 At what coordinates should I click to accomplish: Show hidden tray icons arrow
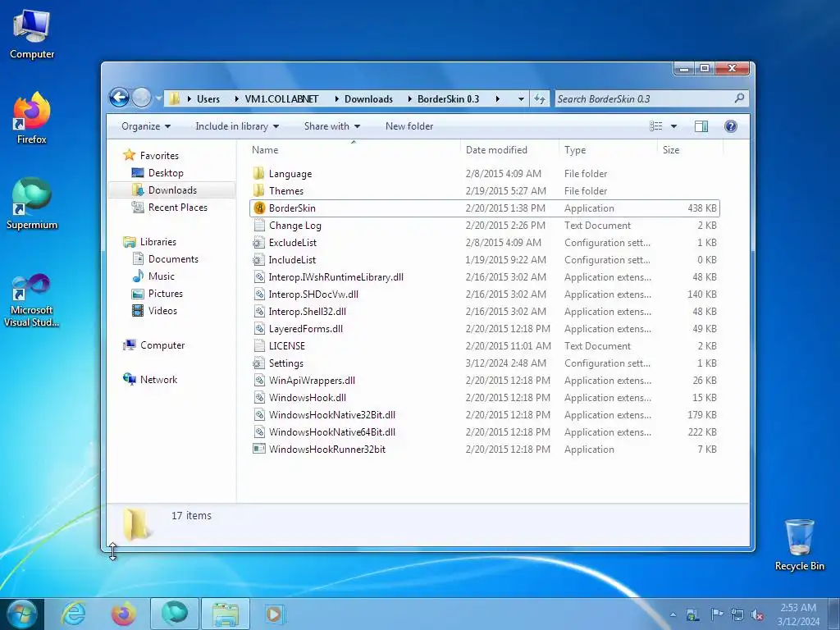673,614
